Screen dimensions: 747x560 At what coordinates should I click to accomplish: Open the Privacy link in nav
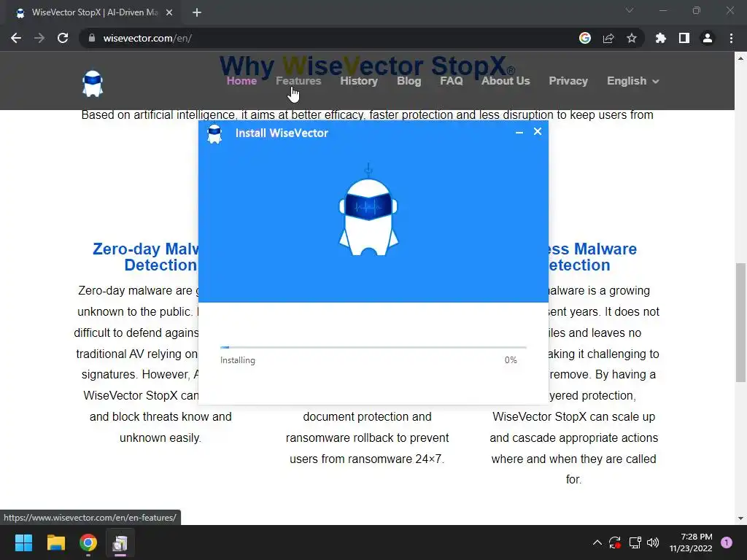(568, 81)
